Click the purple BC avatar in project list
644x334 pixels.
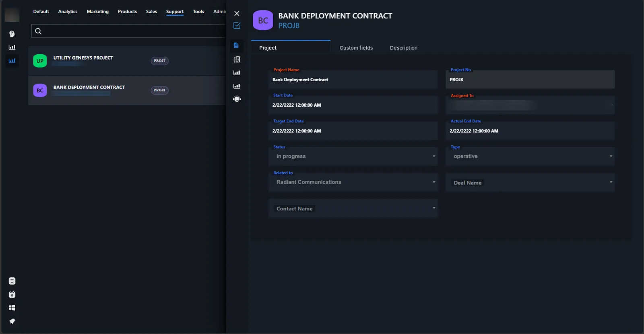point(40,91)
